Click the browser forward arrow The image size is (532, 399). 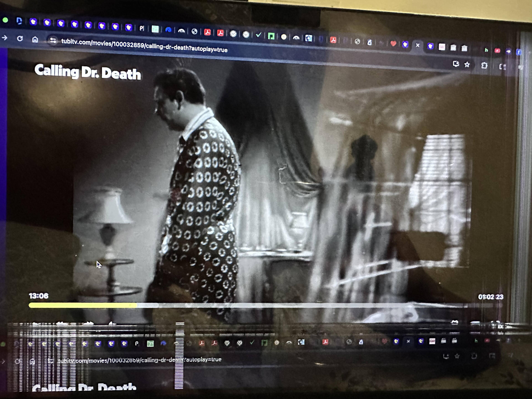pyautogui.click(x=5, y=38)
